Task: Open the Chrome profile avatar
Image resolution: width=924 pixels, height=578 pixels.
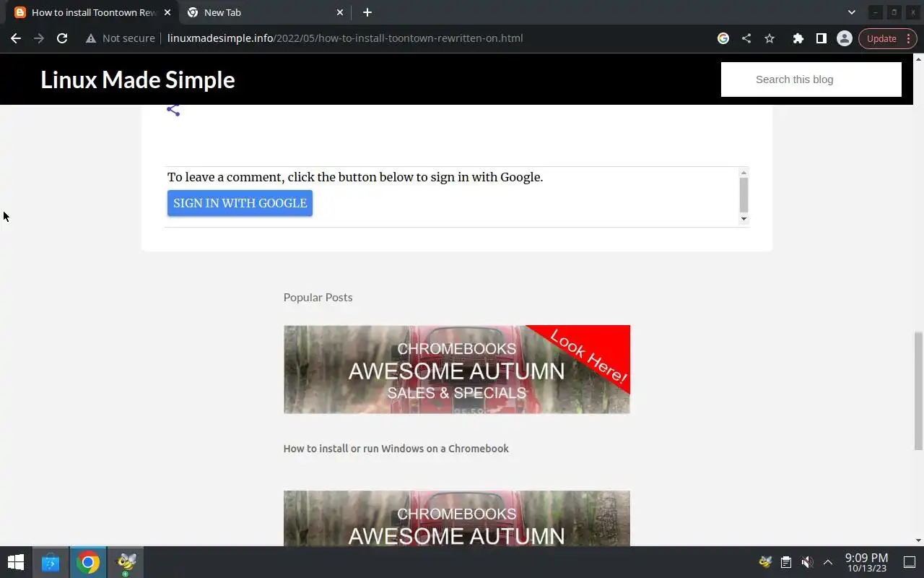Action: click(x=844, y=38)
